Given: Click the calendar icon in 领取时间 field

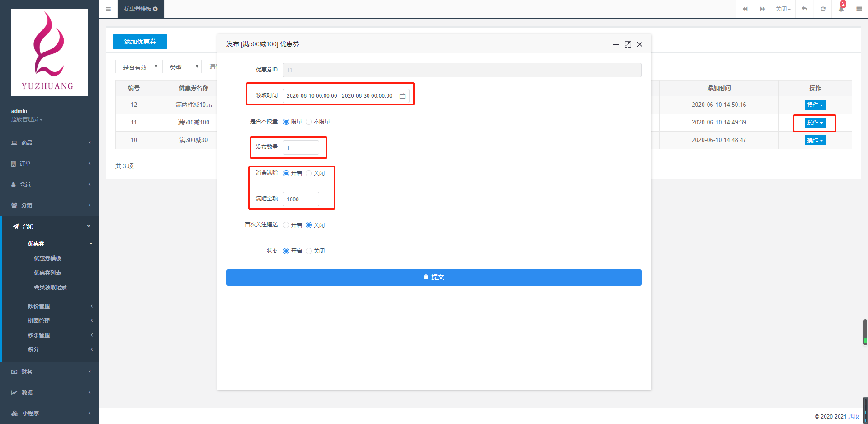Looking at the screenshot, I should 402,96.
